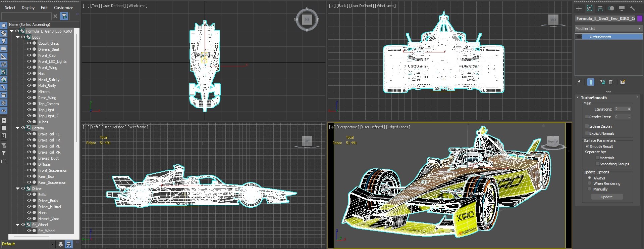Open the Display command panel tab
This screenshot has width=644, height=249.
pyautogui.click(x=622, y=8)
